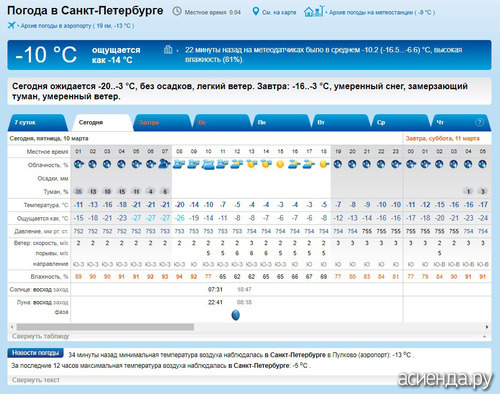Click the sensor building icon in blue banner
This screenshot has height=394, width=500.
click(168, 50)
